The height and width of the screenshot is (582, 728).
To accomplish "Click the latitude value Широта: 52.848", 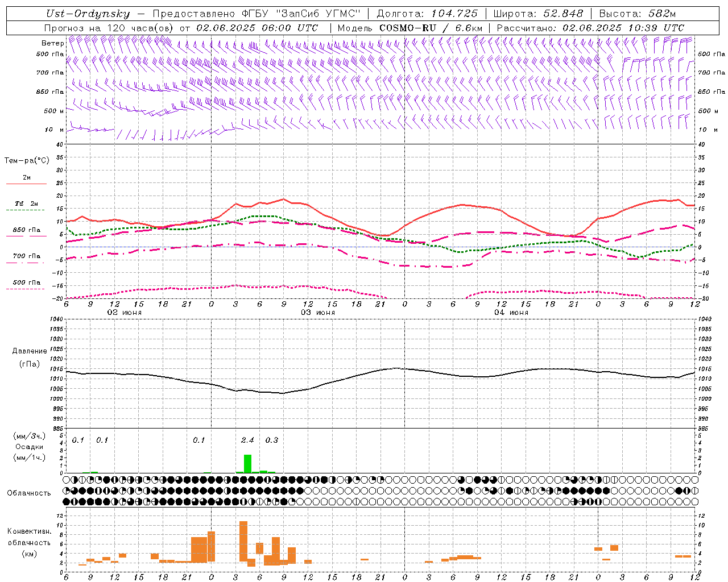I will click(539, 14).
